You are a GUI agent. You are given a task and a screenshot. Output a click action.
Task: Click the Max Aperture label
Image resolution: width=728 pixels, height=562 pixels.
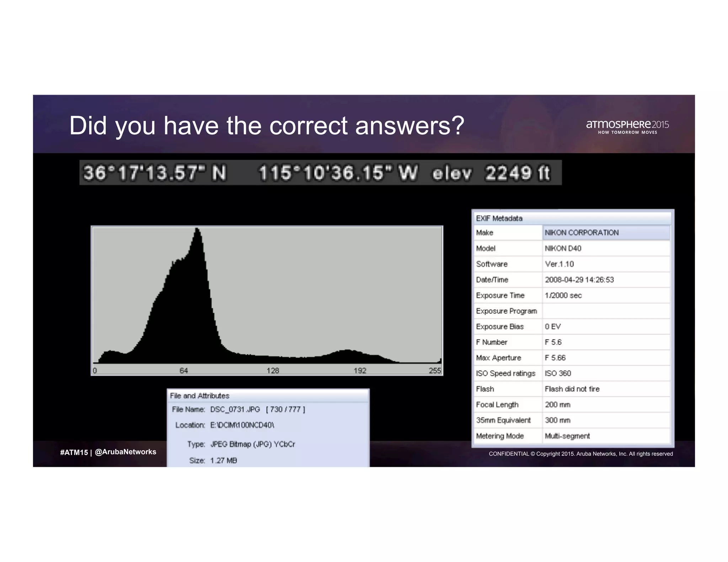[x=498, y=358]
